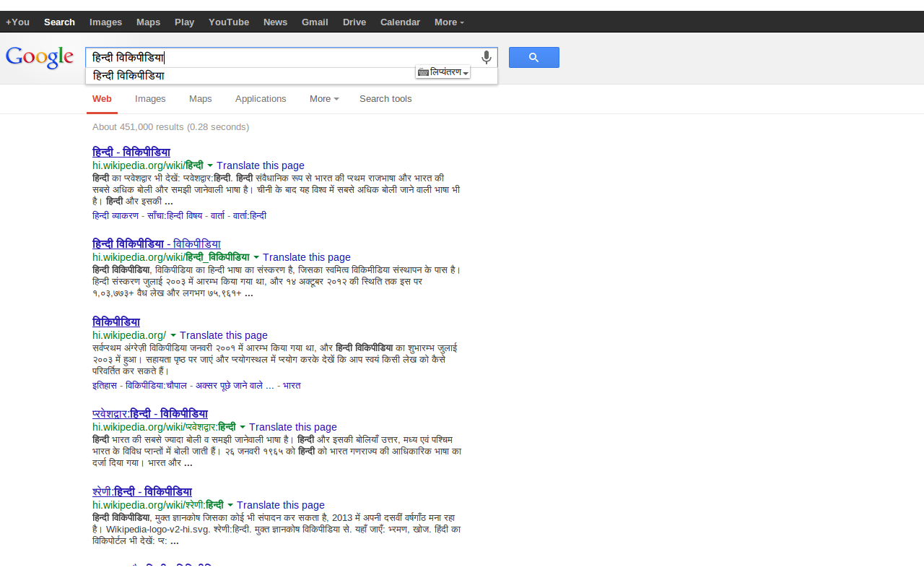The height and width of the screenshot is (578, 924).
Task: Open green arrow menu beside प्रवेशद्वार:हिन्दी URL
Action: 243,427
